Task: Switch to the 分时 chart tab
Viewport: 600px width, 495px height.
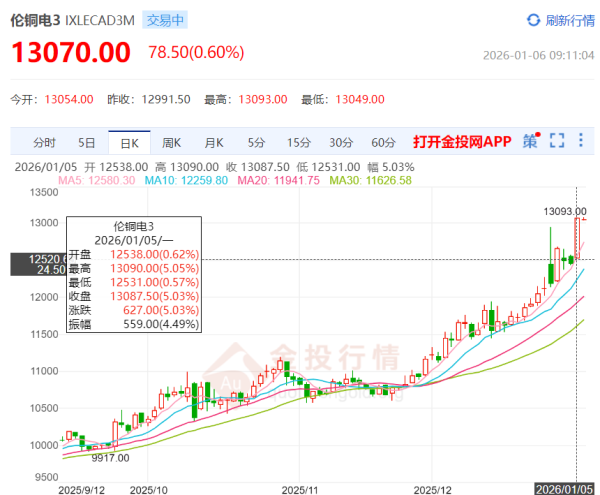Action: [x=44, y=143]
